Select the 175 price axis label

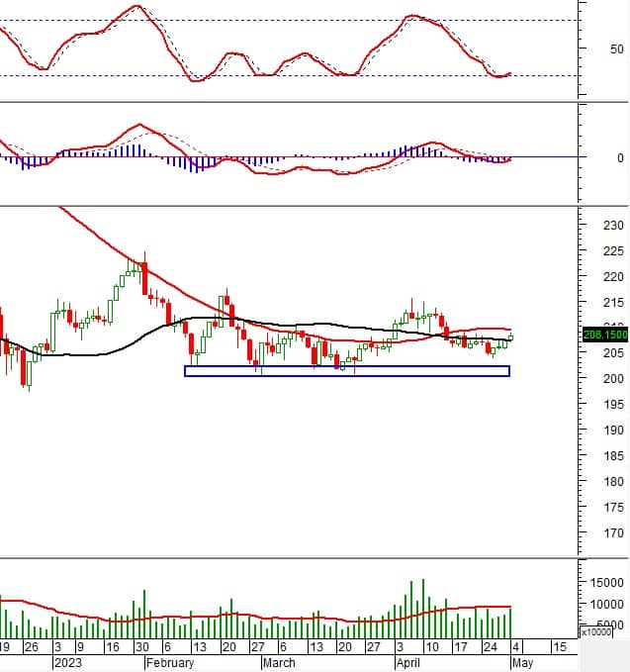(x=613, y=507)
